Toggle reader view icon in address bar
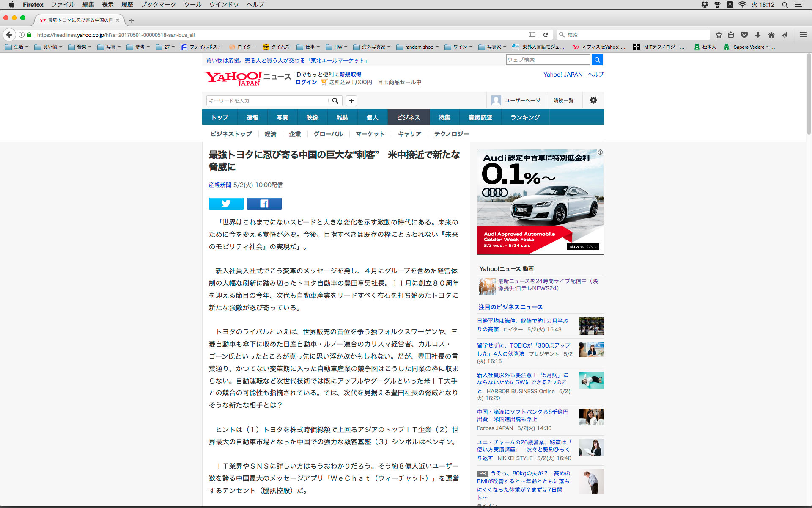Screen dimensions: 812x508 [x=532, y=35]
